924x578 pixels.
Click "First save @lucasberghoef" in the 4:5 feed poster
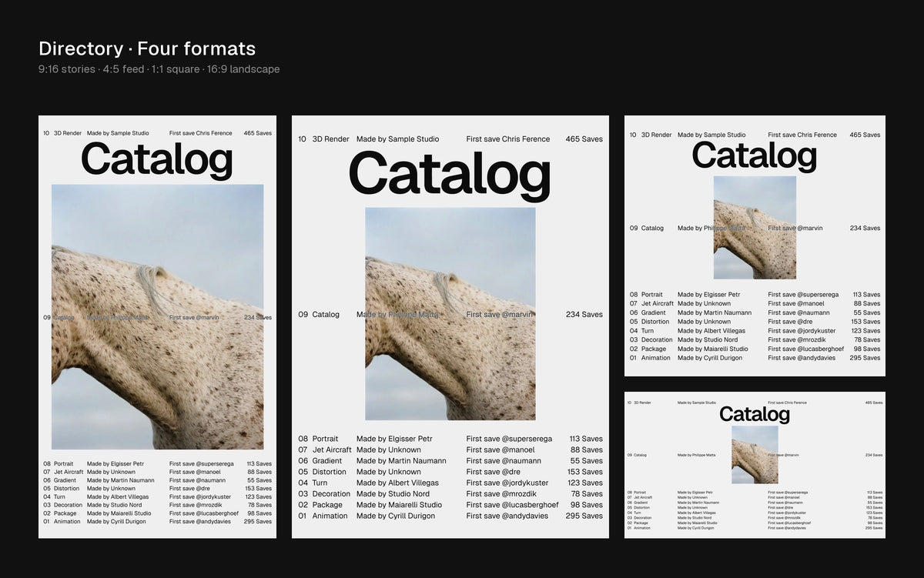point(513,505)
